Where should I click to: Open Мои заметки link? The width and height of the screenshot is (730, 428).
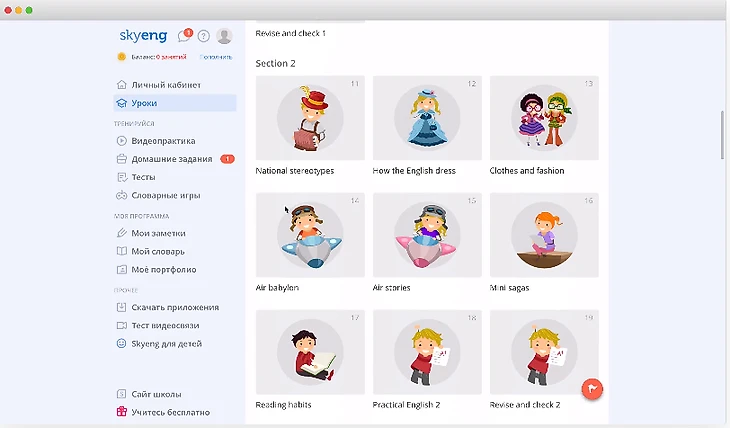point(158,233)
